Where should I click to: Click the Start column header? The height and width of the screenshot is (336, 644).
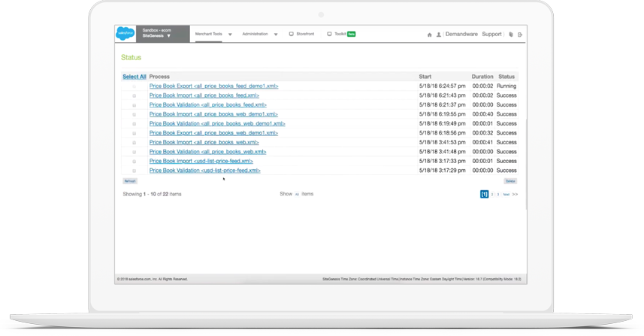pos(425,77)
